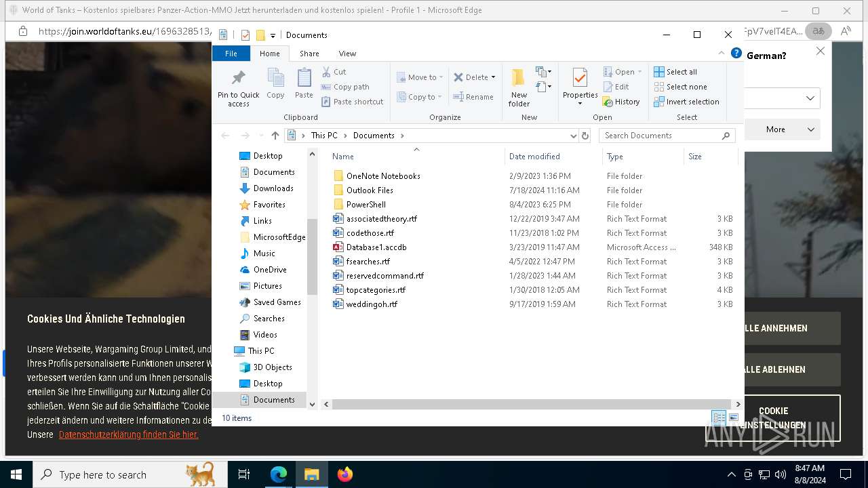Open Database1.accdb file
This screenshot has height=488, width=868.
[376, 247]
